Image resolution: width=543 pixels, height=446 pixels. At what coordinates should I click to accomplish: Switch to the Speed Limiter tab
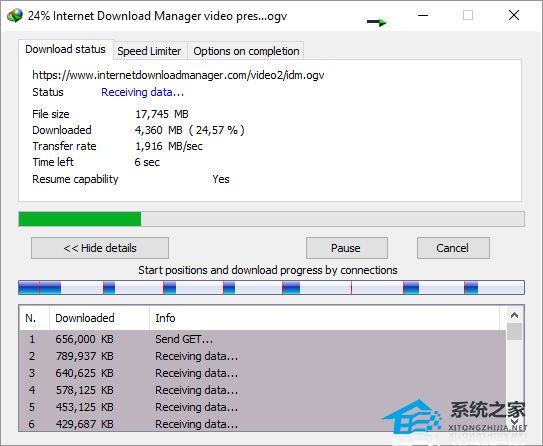tap(149, 51)
